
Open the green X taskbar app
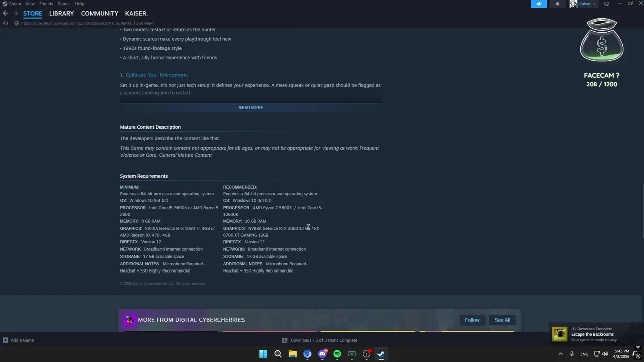(352, 354)
